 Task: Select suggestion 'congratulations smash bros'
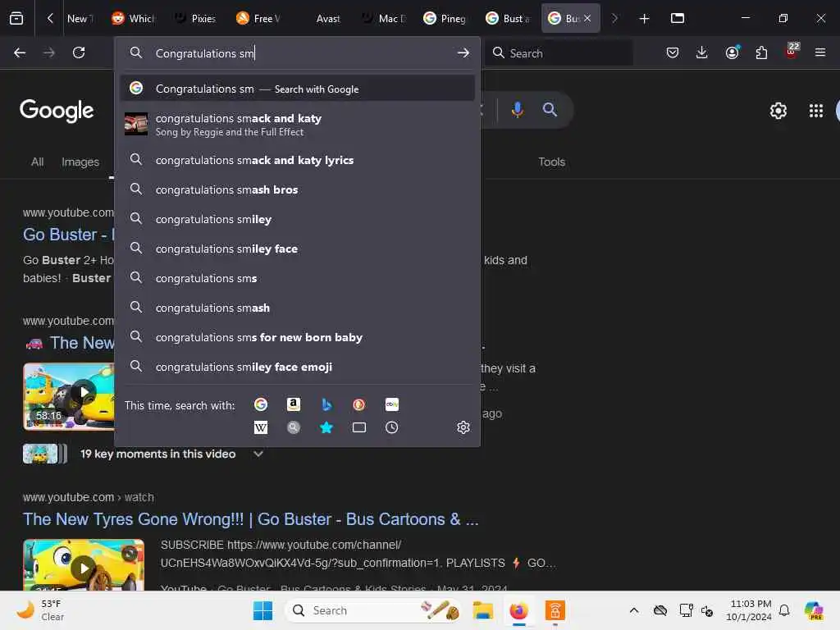[297, 189]
